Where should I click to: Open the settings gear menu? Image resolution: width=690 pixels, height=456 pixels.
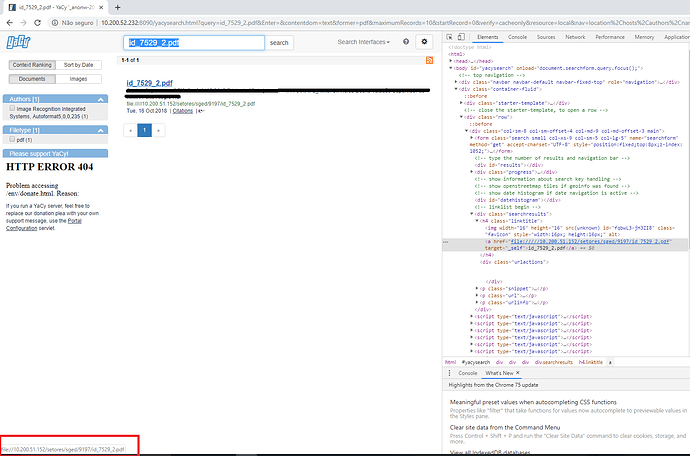click(x=426, y=42)
